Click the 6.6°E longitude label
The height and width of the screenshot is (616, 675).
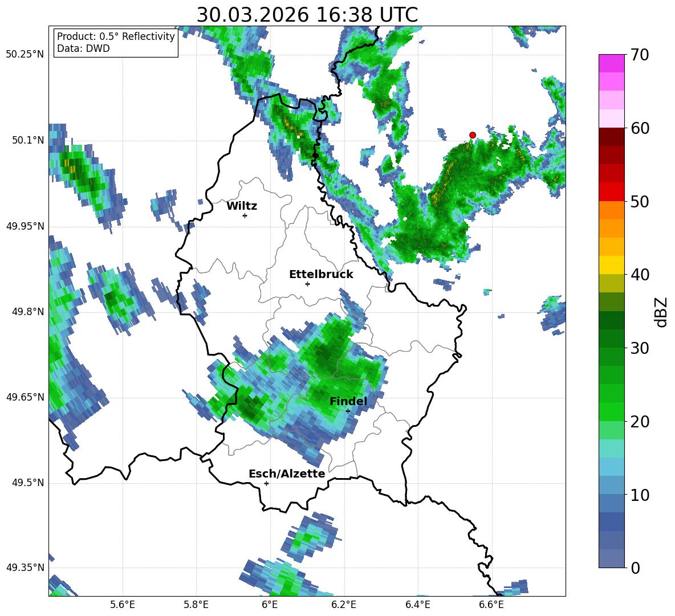click(491, 605)
